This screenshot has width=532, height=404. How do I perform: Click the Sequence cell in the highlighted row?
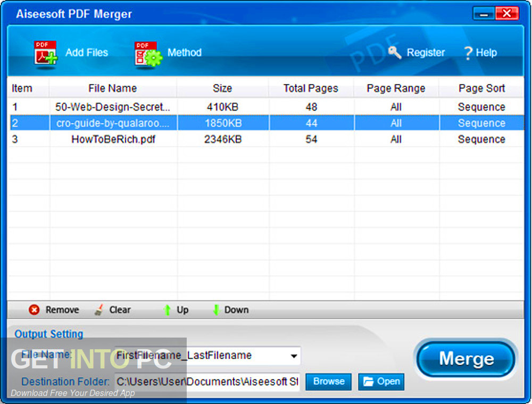pyautogui.click(x=481, y=123)
